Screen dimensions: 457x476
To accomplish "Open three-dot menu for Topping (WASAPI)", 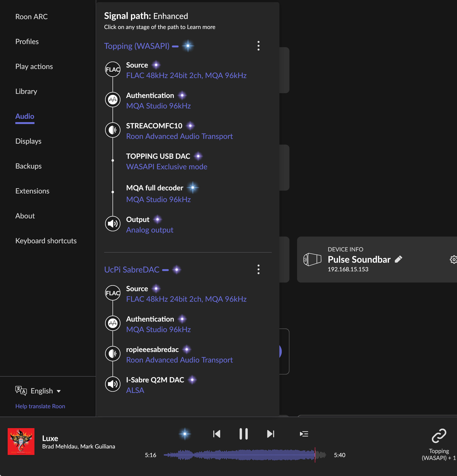I will (258, 46).
